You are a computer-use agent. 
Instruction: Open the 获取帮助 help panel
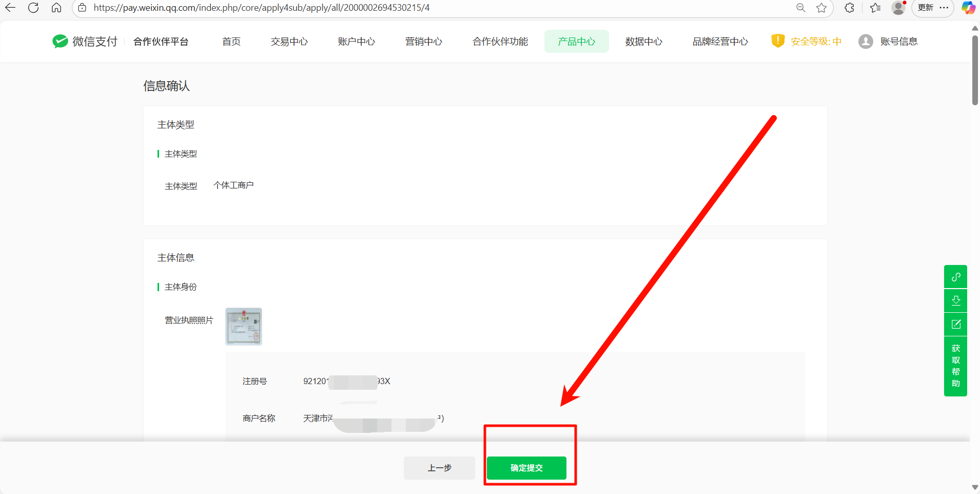pos(955,366)
